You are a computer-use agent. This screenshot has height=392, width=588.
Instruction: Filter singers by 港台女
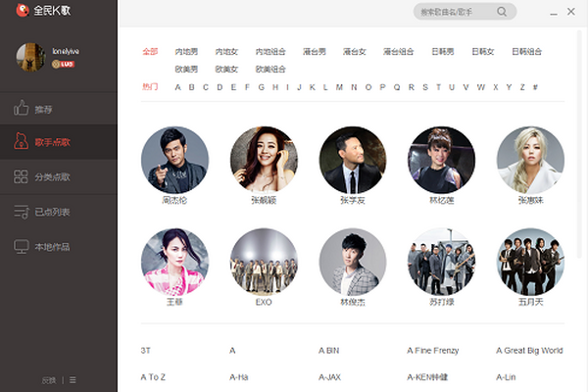click(354, 51)
